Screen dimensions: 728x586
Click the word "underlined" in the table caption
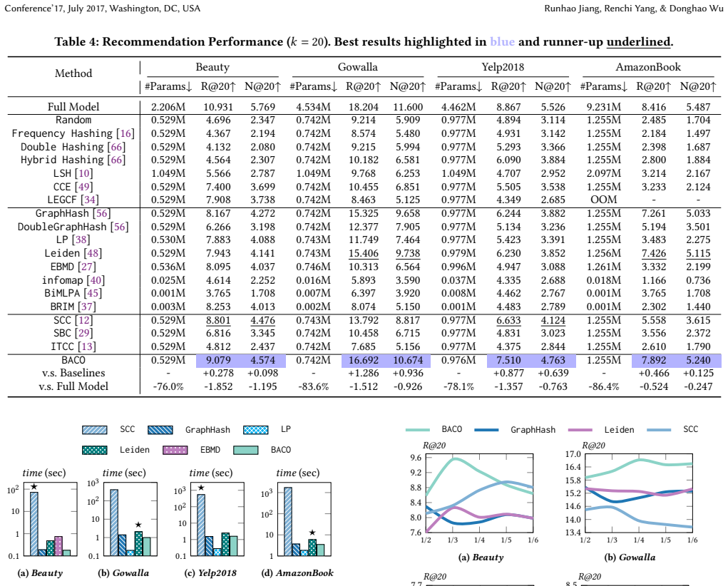coord(638,42)
